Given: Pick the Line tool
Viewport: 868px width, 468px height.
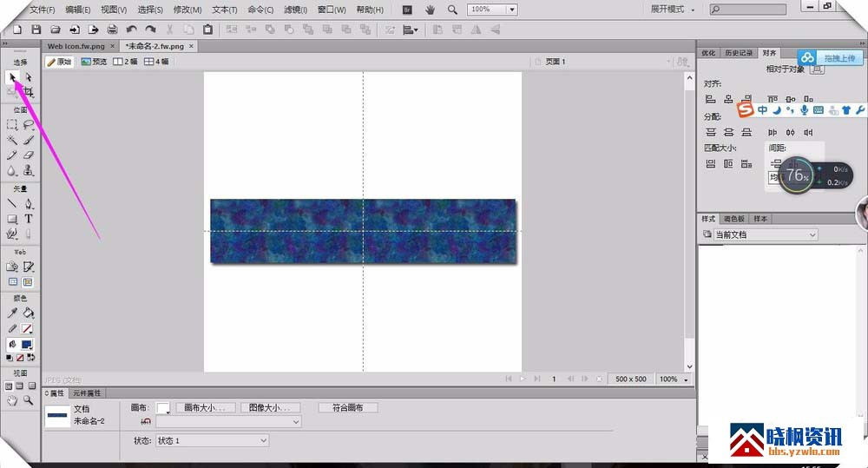Looking at the screenshot, I should click(12, 204).
